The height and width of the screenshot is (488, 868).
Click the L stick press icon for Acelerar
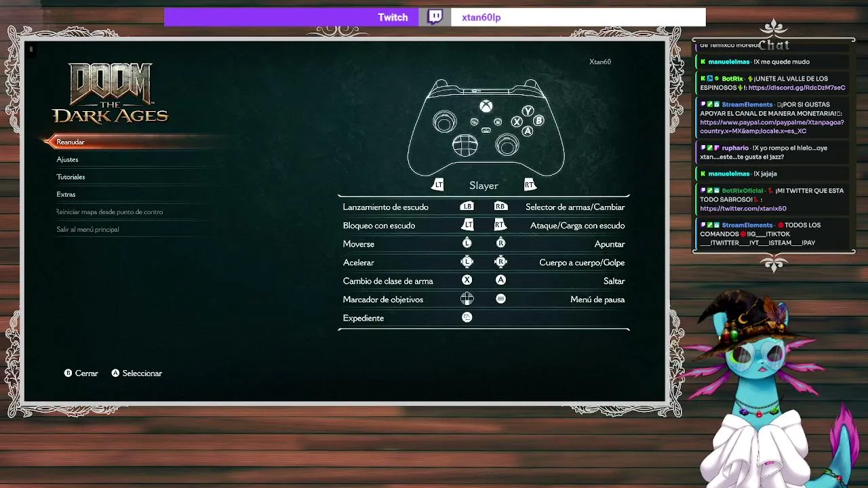(467, 262)
